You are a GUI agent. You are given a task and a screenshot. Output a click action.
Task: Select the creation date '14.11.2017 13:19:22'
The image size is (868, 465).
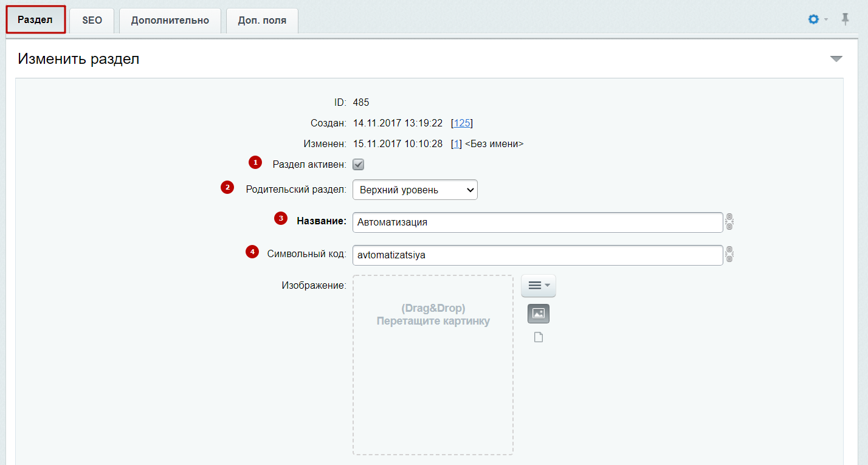pos(398,123)
